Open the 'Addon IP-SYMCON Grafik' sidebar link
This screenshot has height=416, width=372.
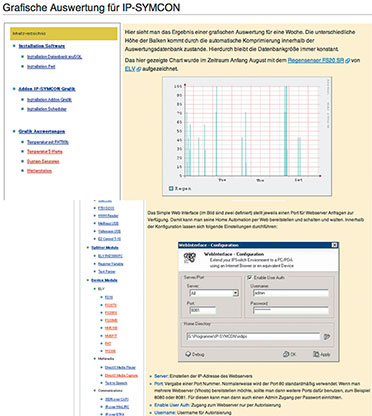[47, 89]
